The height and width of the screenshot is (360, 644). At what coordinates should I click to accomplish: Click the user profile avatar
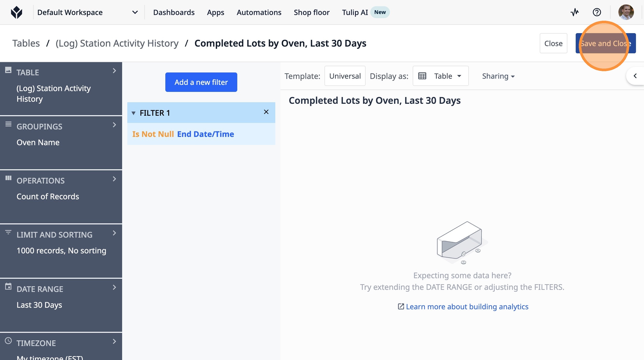tap(626, 12)
